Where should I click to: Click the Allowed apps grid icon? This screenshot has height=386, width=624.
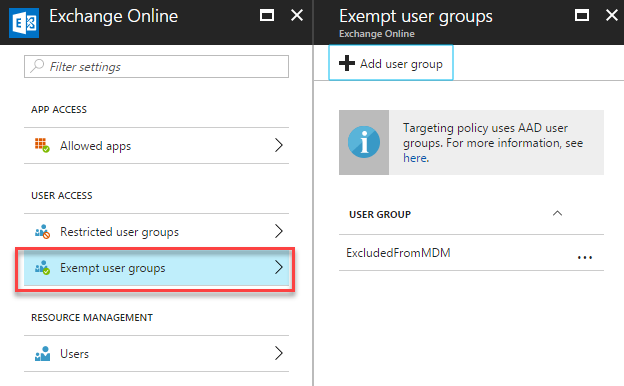(42, 145)
